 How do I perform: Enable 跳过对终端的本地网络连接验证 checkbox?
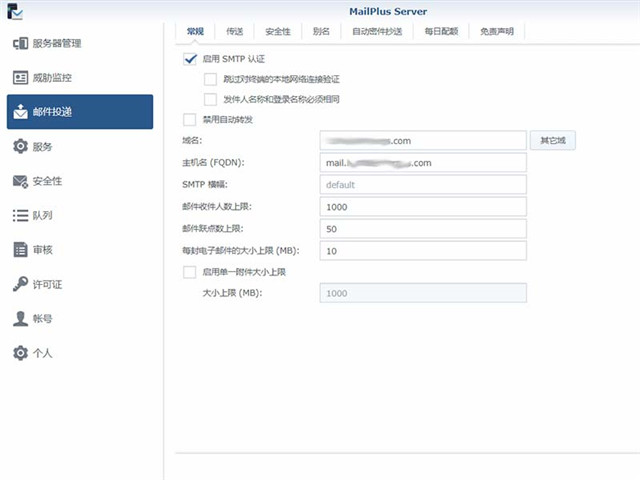coord(210,79)
